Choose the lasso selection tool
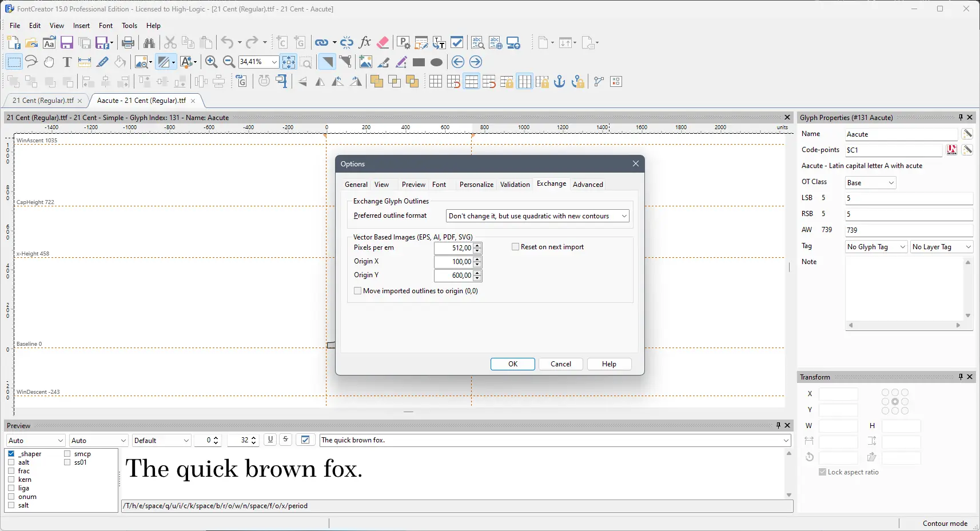 tap(31, 62)
